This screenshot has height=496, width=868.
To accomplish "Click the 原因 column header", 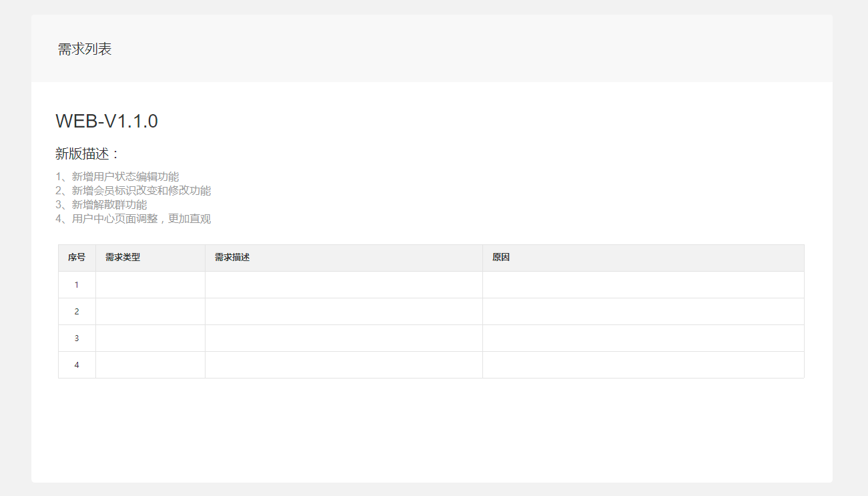I will coord(501,258).
